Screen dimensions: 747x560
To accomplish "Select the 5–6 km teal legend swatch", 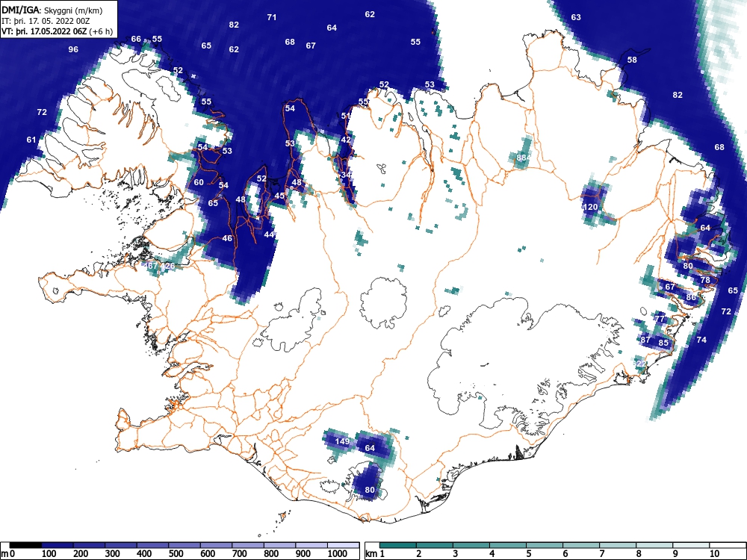I will pyautogui.click(x=544, y=545).
